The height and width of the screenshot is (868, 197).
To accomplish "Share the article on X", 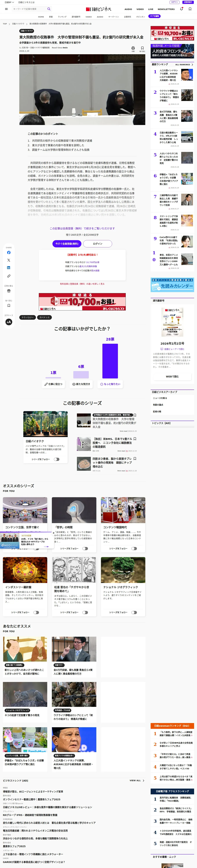I will pyautogui.click(x=9, y=260).
